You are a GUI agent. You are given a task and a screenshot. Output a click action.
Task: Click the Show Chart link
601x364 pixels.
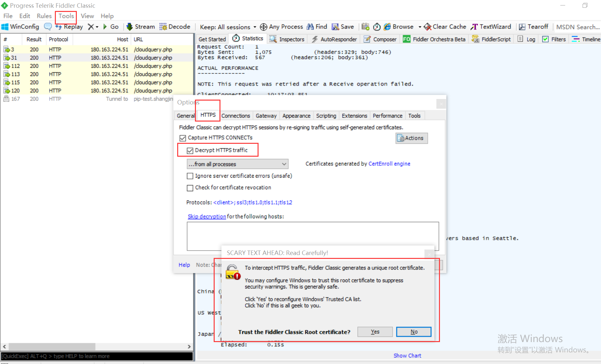coord(407,356)
